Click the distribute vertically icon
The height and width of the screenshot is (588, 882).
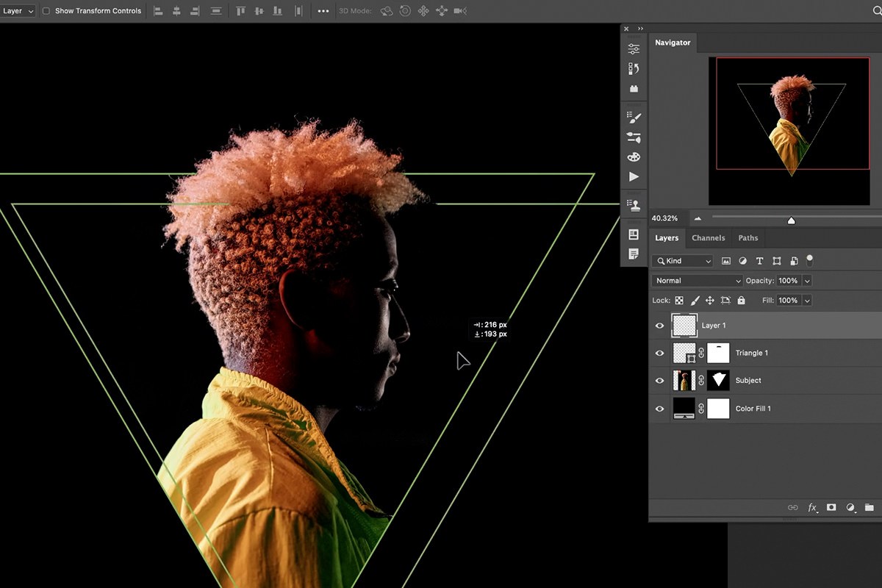pyautogui.click(x=216, y=11)
